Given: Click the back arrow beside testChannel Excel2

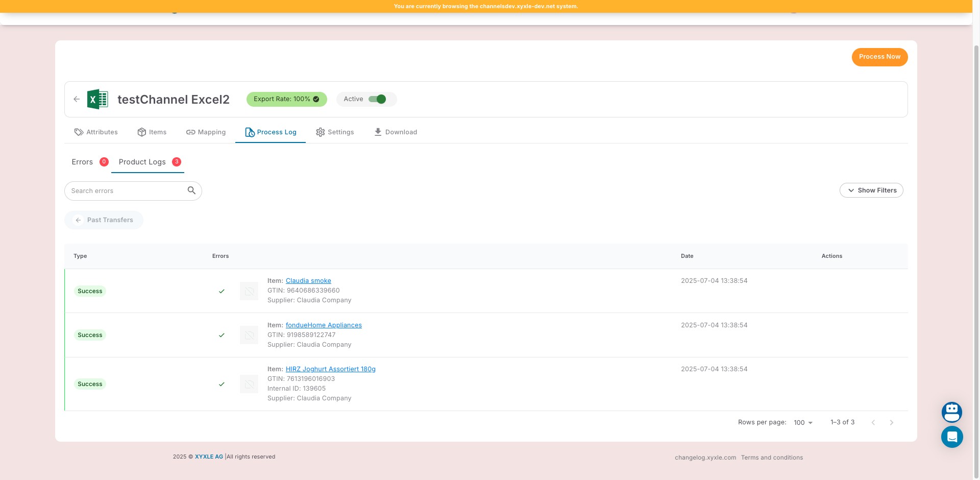Looking at the screenshot, I should (x=77, y=99).
